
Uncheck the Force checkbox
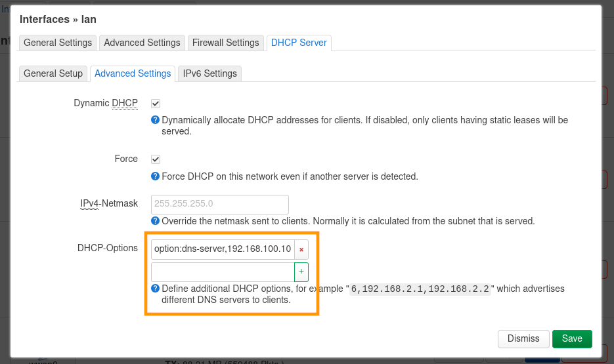pyautogui.click(x=156, y=159)
